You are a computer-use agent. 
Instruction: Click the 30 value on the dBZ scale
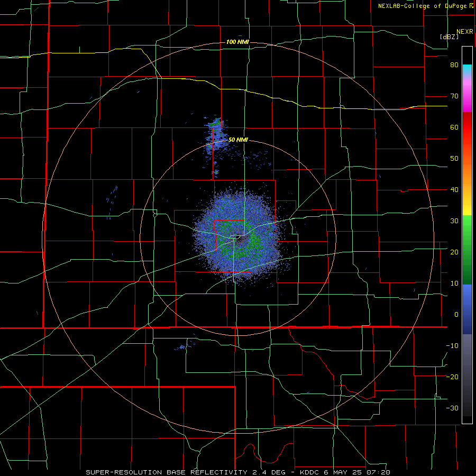tap(454, 221)
